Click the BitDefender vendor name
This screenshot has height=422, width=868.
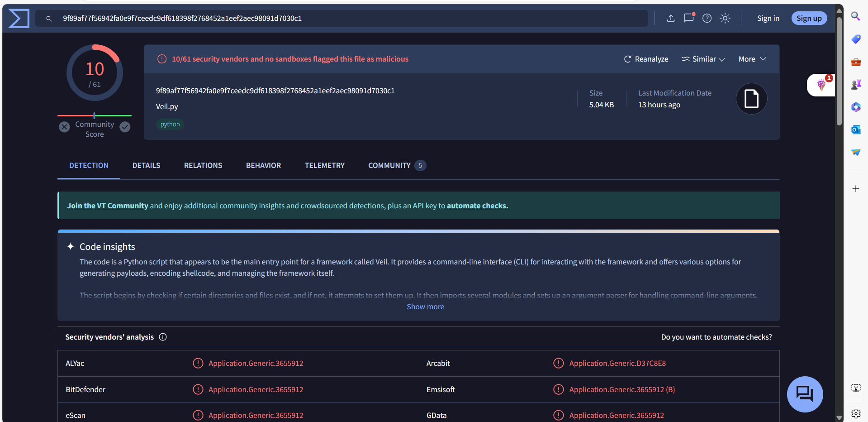tap(85, 389)
